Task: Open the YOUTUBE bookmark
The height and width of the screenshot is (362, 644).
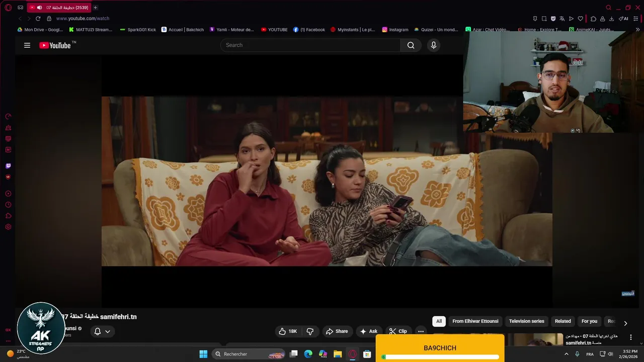Action: [274, 30]
